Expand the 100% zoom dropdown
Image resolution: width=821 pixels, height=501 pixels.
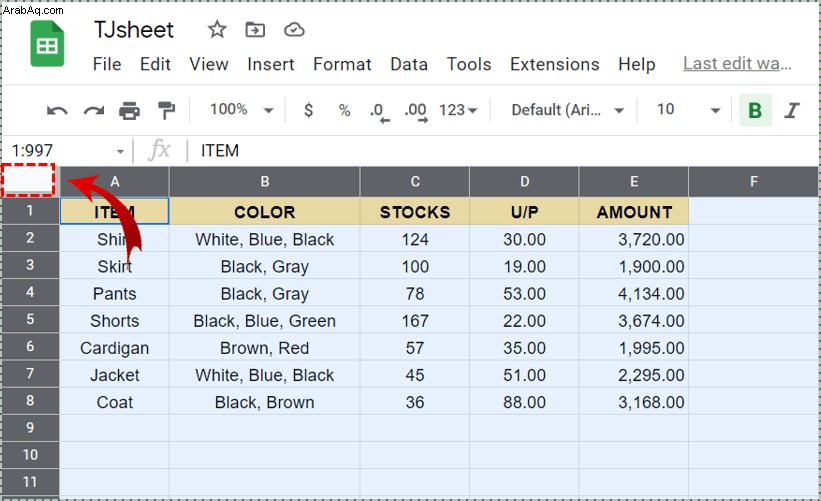point(241,109)
